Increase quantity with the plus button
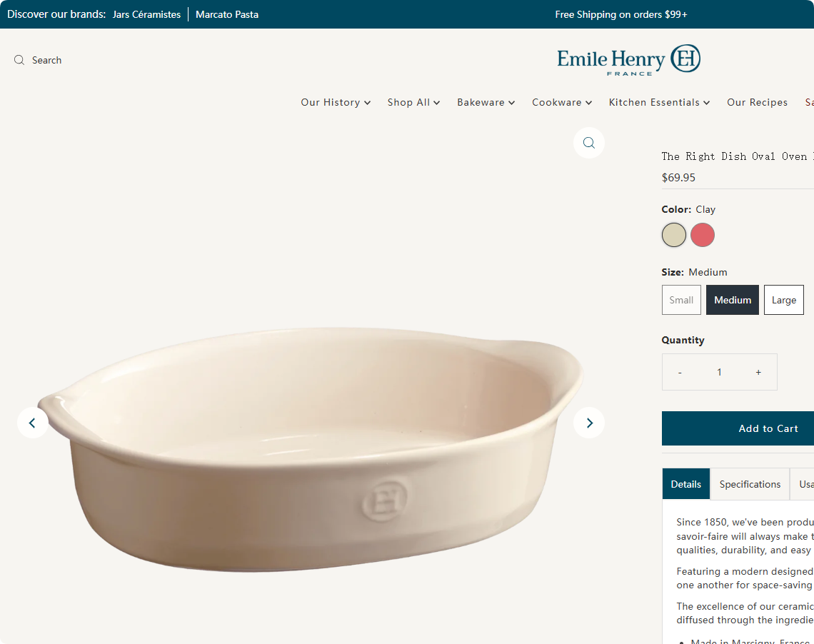Image resolution: width=814 pixels, height=644 pixels. point(758,372)
